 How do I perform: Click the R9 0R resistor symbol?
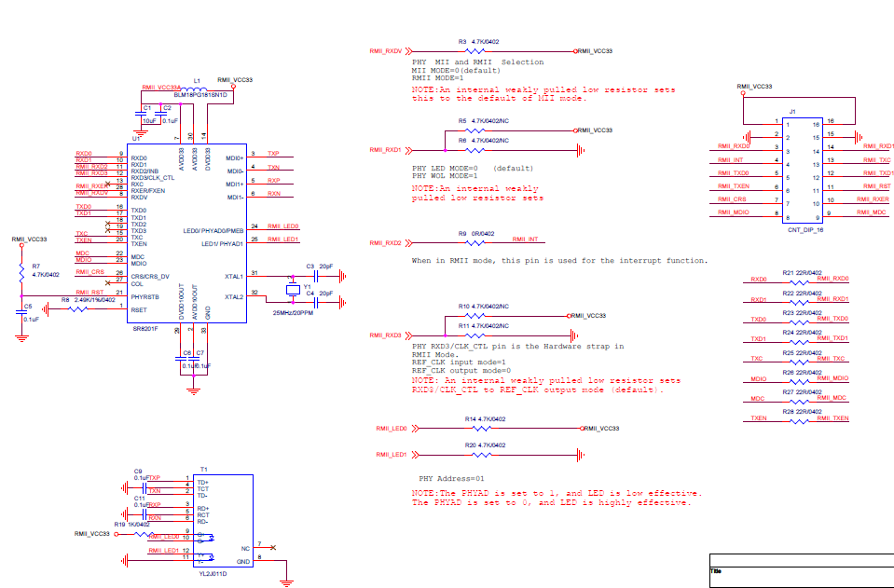click(x=475, y=243)
